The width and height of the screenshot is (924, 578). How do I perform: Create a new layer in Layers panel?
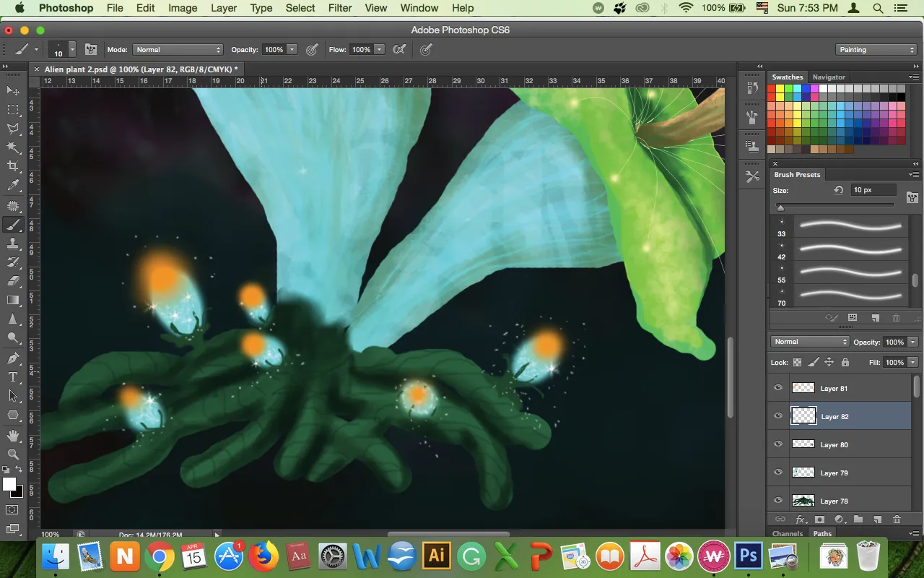[878, 519]
